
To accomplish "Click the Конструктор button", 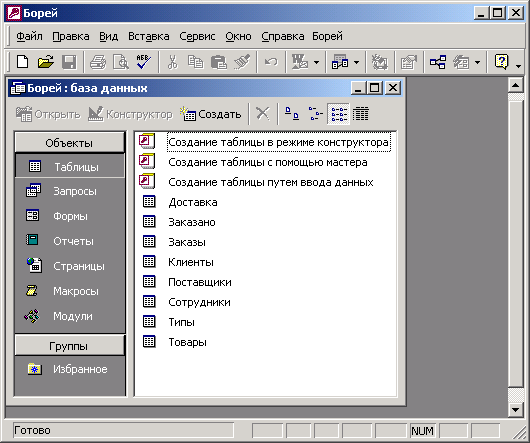I will point(130,114).
